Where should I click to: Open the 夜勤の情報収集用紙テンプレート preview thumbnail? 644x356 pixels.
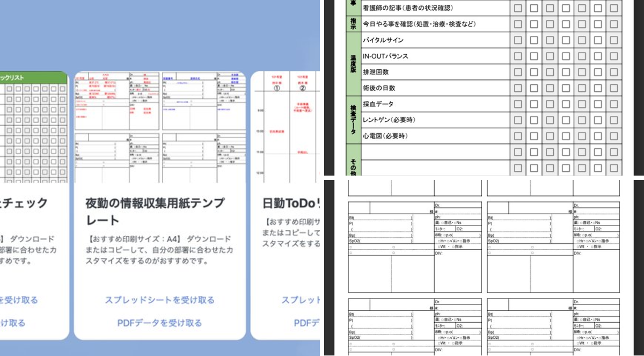(x=159, y=128)
